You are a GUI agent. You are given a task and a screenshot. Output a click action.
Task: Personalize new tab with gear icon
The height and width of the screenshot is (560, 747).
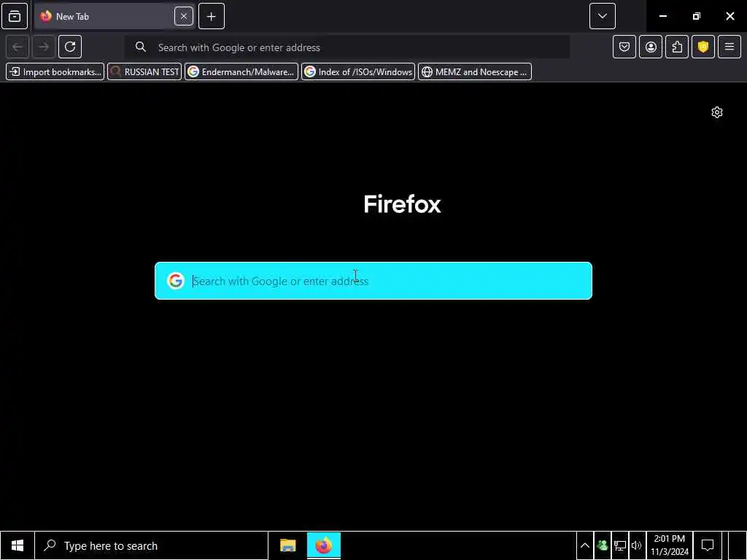[x=717, y=112]
